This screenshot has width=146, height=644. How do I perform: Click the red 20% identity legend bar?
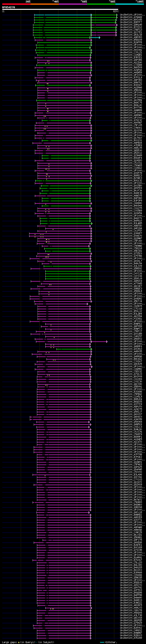pos(16,4)
